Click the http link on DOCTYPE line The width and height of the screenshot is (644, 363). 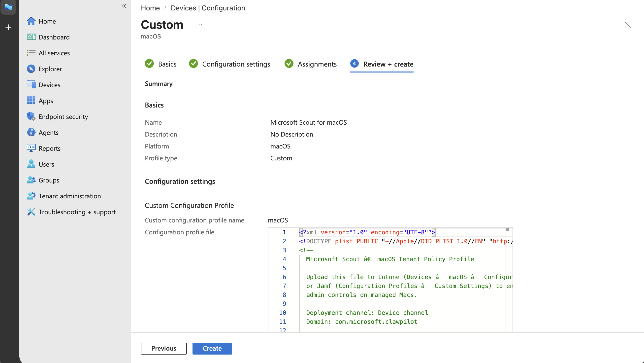502,241
